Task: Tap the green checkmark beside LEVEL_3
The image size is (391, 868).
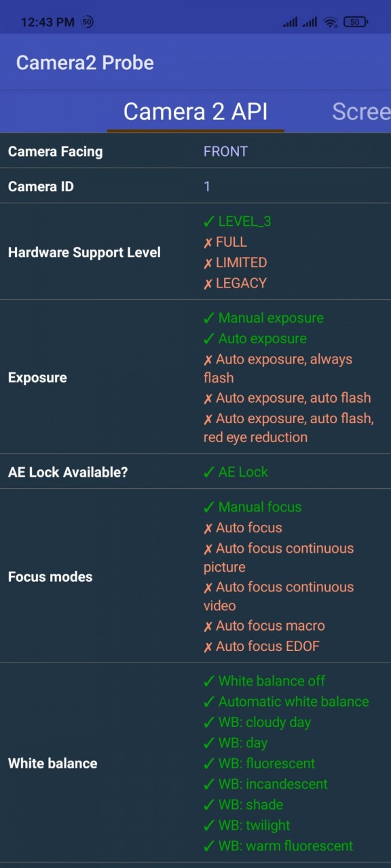Action: pos(209,222)
